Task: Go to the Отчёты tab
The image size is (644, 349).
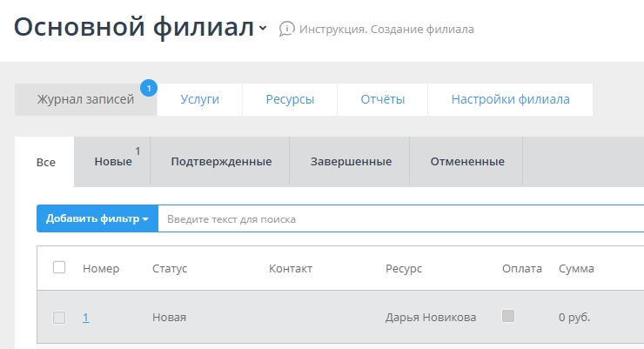Action: tap(383, 99)
